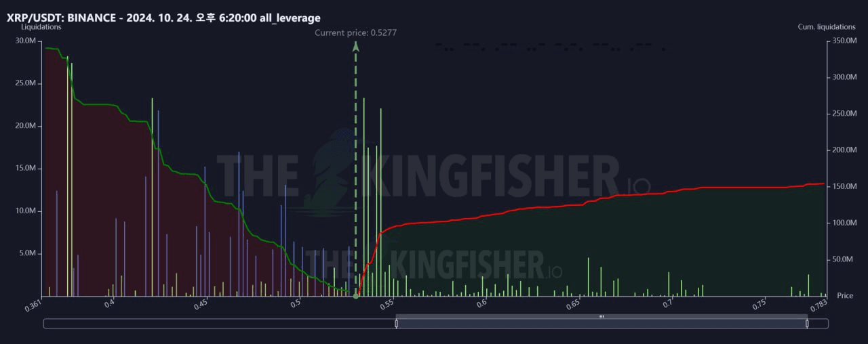Click the 0.4 x-axis label

click(108, 303)
